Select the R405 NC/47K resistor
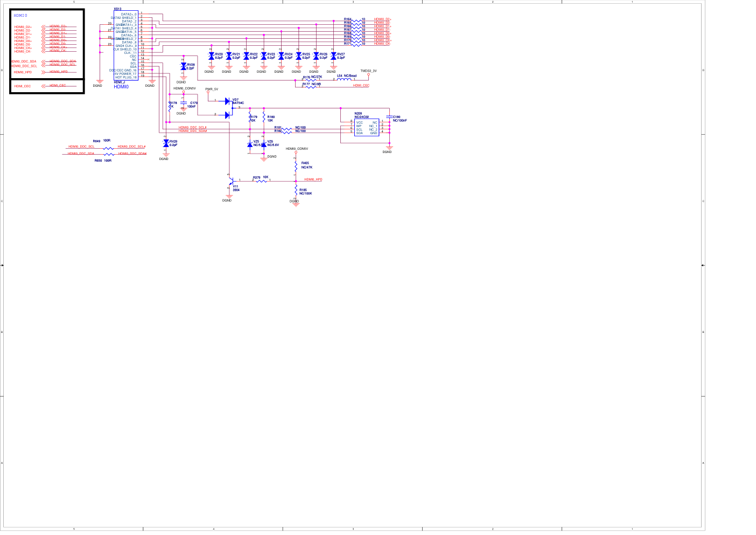Image resolution: width=756 pixels, height=535 pixels. pos(296,165)
